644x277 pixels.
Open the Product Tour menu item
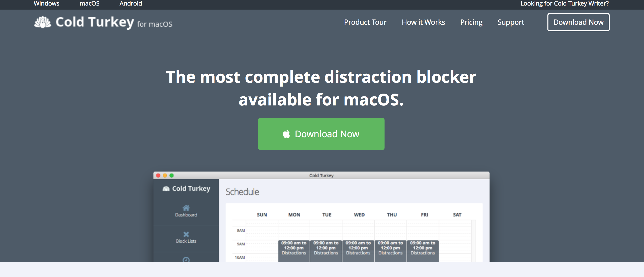tap(365, 22)
